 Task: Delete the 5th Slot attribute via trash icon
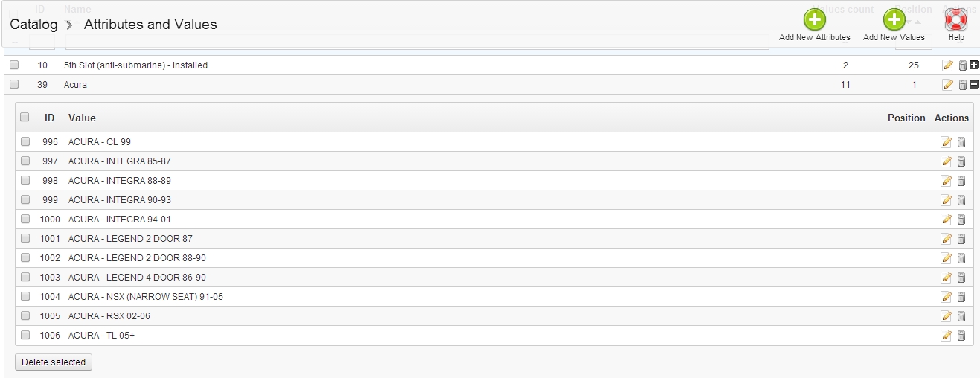click(x=962, y=65)
